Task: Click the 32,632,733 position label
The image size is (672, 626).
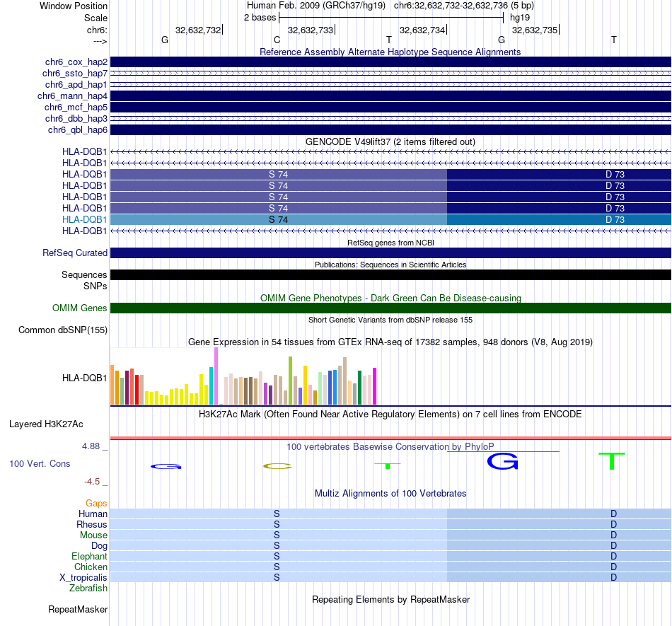Action: [311, 30]
